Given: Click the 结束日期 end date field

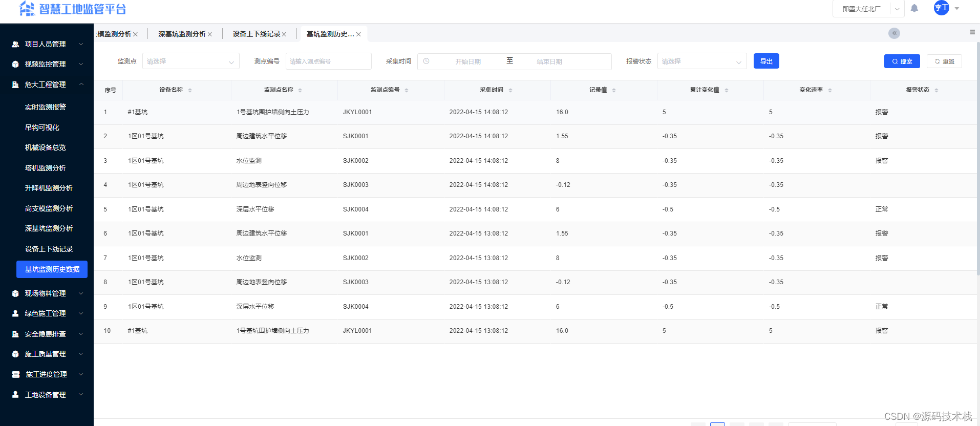Looking at the screenshot, I should [x=549, y=61].
